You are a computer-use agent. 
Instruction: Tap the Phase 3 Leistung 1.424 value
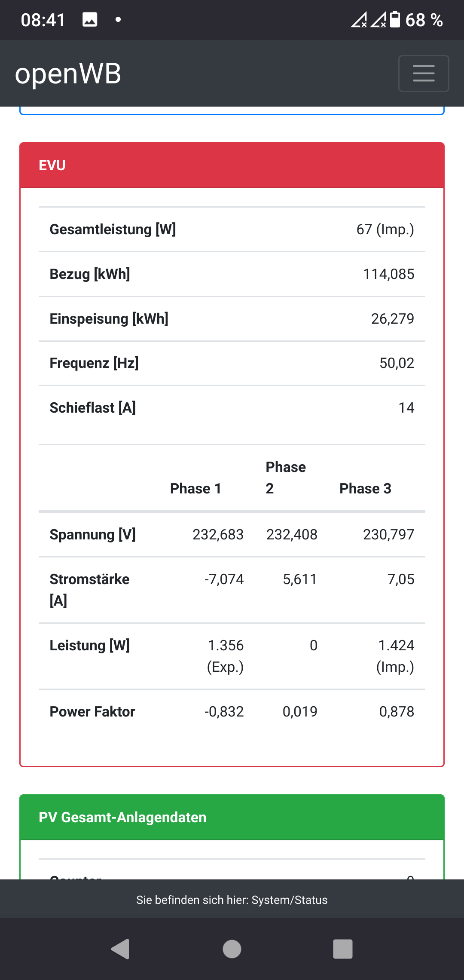pos(396,646)
